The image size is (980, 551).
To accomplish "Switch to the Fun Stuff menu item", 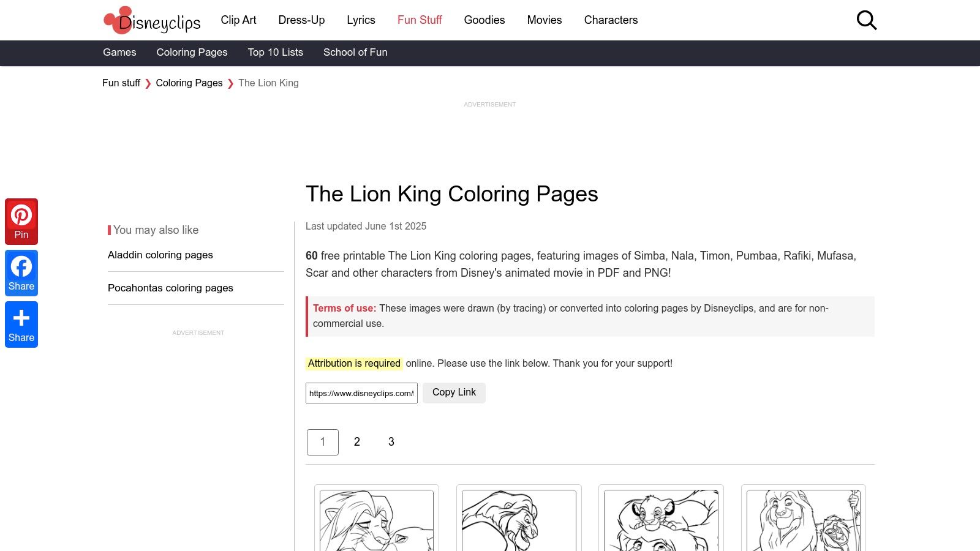I will tap(419, 20).
